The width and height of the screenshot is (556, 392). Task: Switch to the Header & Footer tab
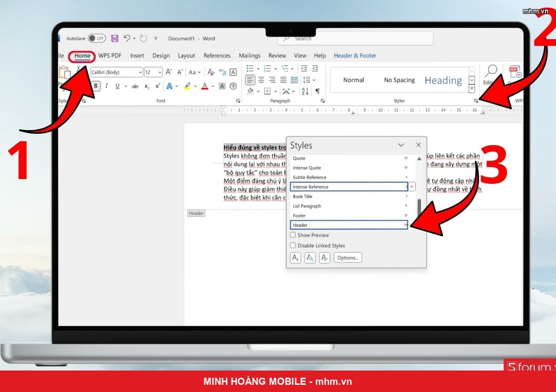(x=355, y=56)
